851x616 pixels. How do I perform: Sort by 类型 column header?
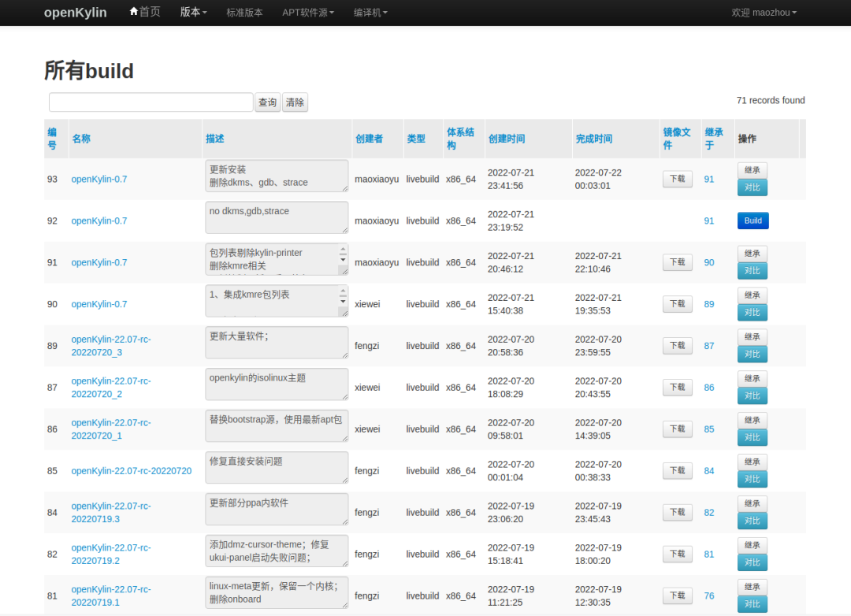[416, 139]
